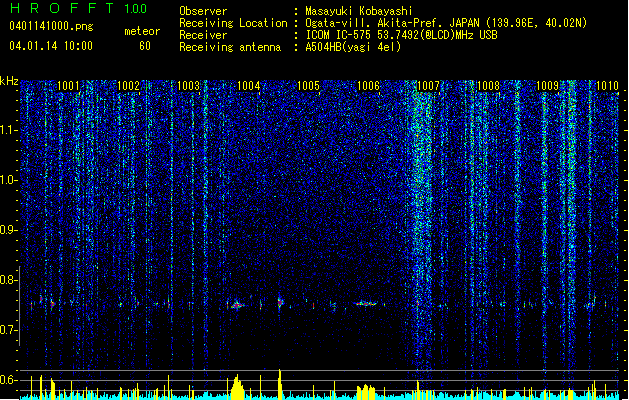Click the 1007 time marker
Viewport: 629px width, 400px height.
428,85
